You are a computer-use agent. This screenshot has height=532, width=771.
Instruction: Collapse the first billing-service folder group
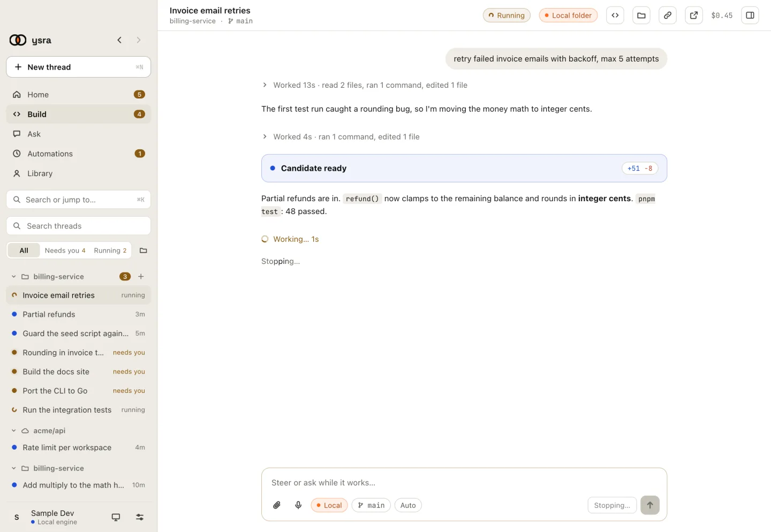[14, 277]
